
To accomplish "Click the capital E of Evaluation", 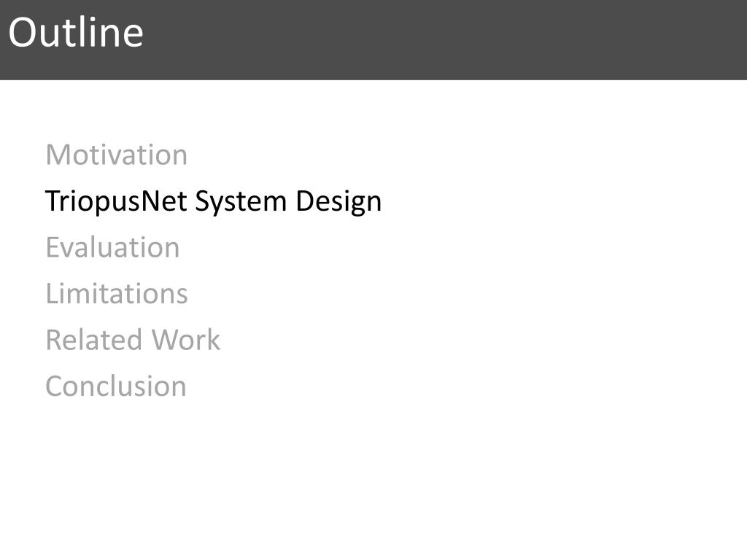I will (x=53, y=248).
